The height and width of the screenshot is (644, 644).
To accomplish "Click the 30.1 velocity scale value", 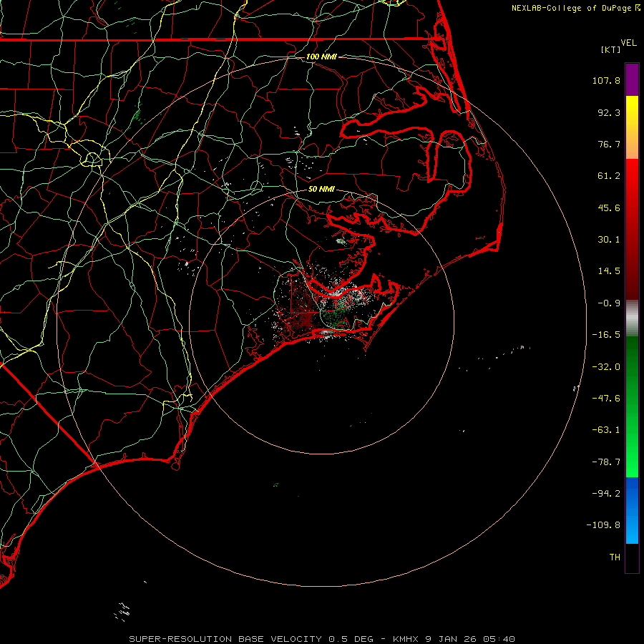I will [x=609, y=240].
